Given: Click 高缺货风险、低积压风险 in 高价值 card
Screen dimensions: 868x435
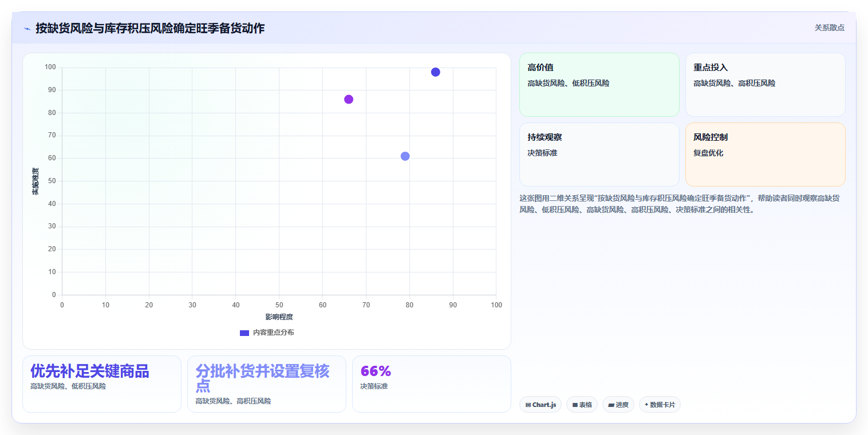Looking at the screenshot, I should 569,84.
